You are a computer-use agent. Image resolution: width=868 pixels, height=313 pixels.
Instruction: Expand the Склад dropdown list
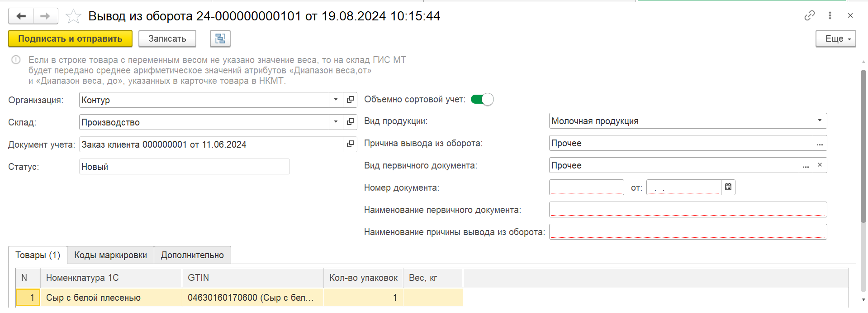tap(336, 122)
